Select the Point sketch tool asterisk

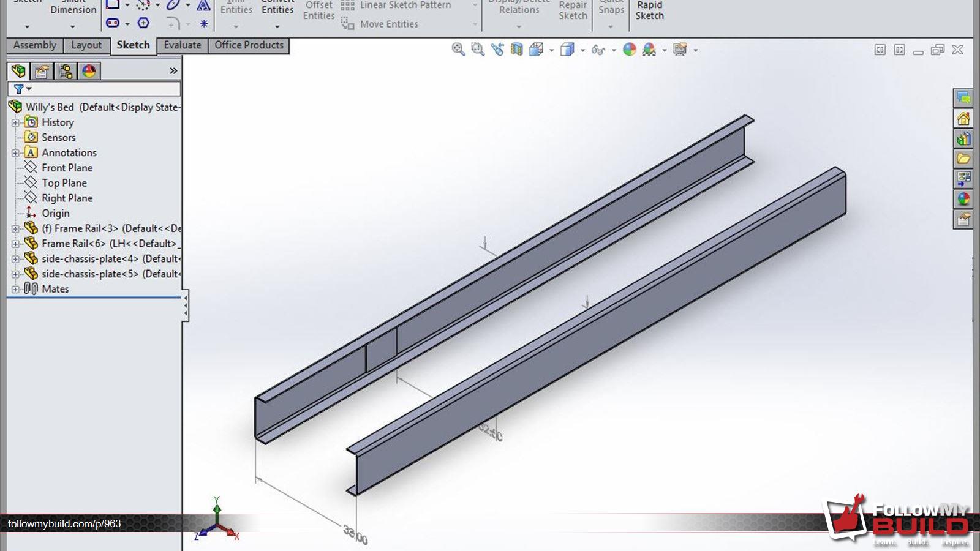click(203, 24)
